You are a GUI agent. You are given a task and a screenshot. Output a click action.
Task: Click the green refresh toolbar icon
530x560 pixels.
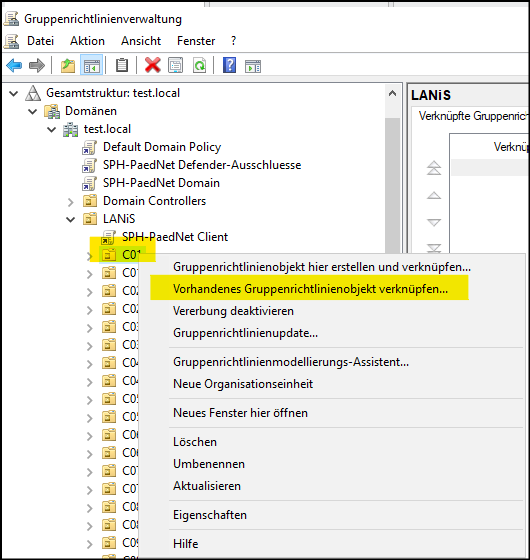(199, 66)
